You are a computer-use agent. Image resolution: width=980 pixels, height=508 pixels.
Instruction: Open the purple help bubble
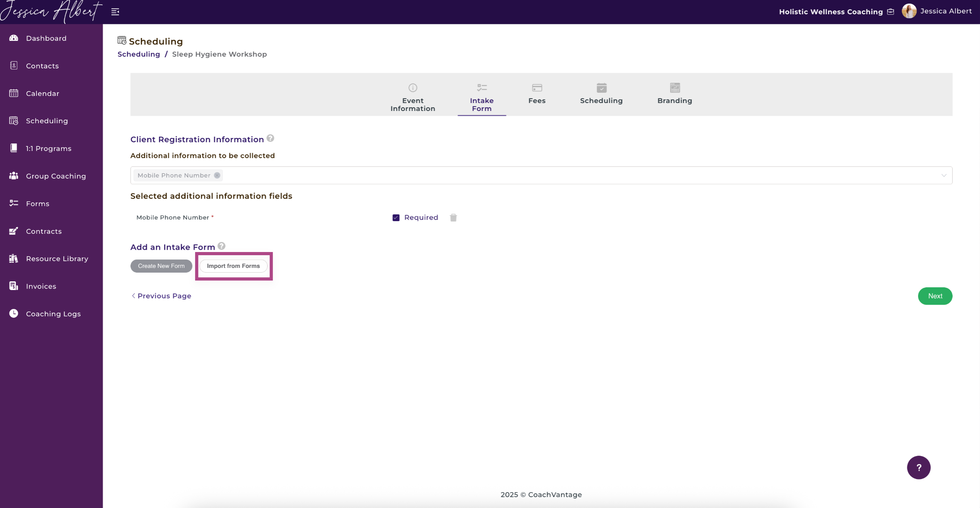pos(919,468)
